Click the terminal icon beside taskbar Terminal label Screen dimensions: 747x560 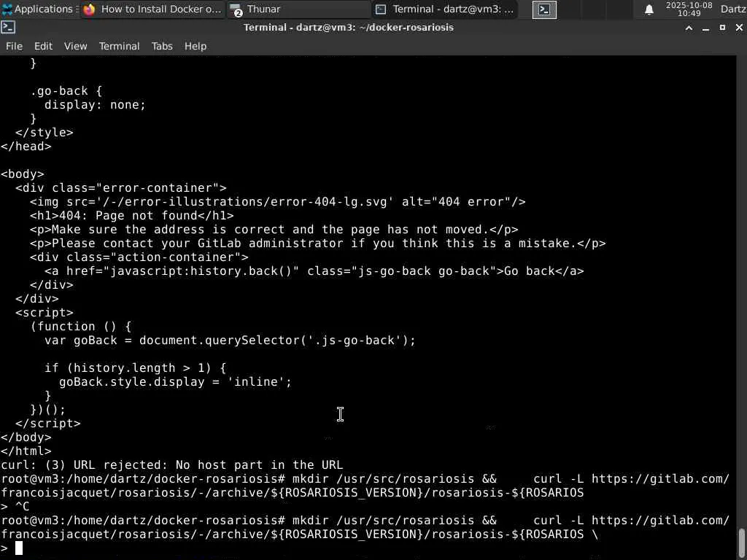(381, 9)
